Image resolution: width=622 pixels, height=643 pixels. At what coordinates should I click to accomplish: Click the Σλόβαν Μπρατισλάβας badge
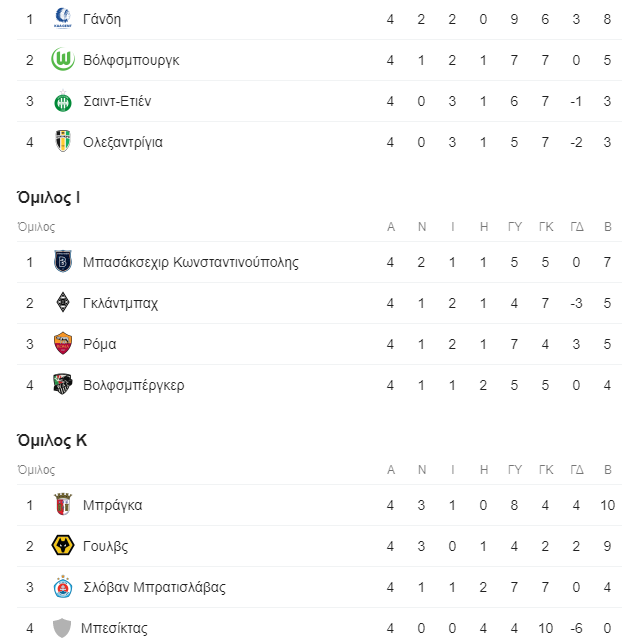coord(63,586)
